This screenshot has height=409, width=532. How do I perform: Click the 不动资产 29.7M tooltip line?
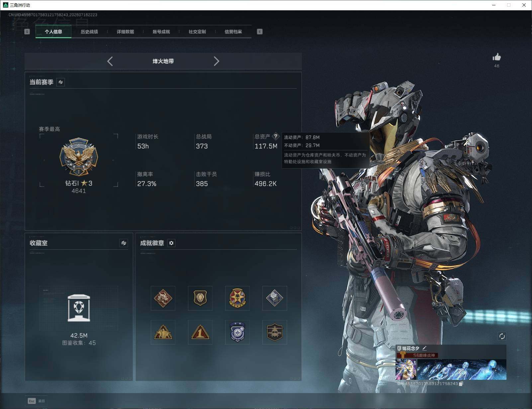click(302, 145)
